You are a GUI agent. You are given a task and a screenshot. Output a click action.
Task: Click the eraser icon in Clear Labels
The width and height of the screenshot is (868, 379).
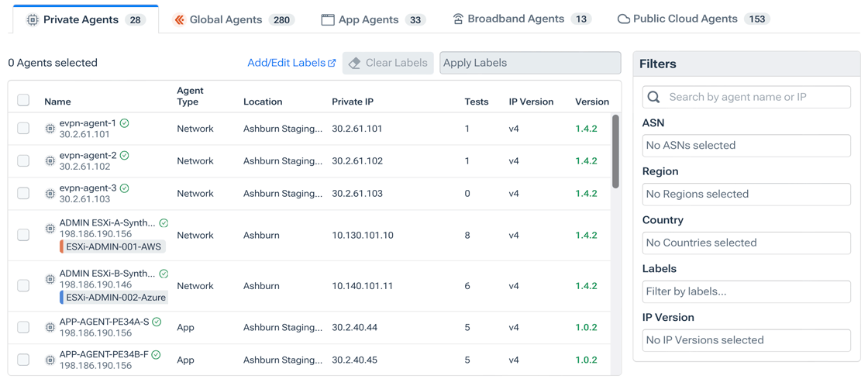pos(356,63)
